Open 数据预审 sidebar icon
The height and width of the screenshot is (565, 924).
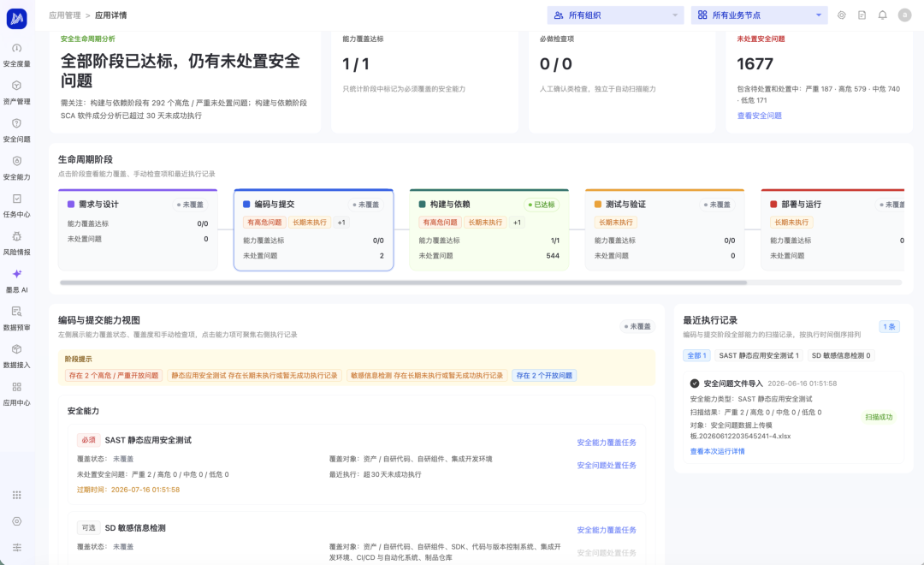pos(16,318)
